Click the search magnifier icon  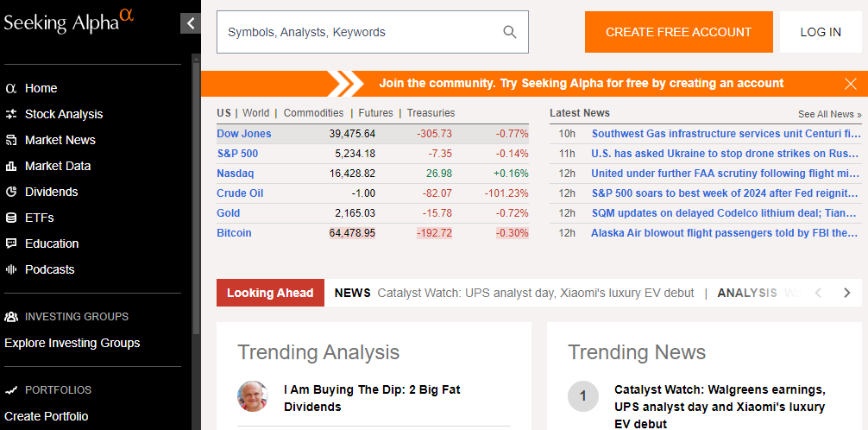(510, 32)
